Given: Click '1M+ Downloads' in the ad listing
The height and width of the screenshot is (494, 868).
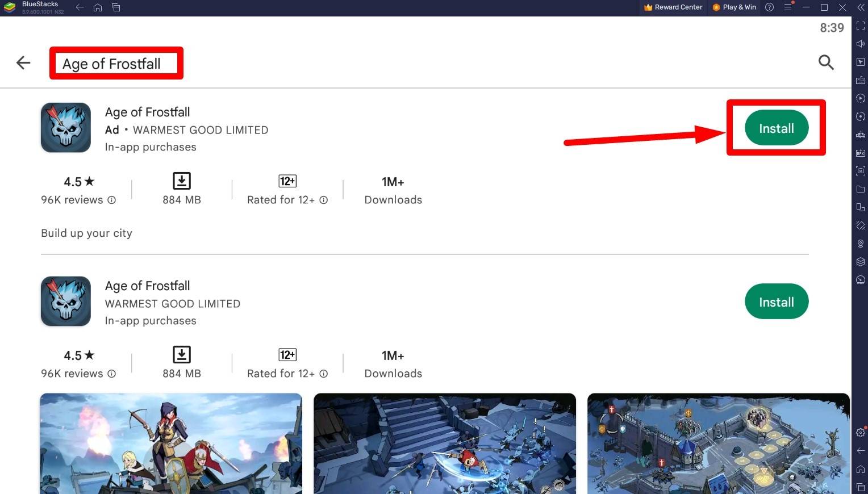Looking at the screenshot, I should click(393, 190).
